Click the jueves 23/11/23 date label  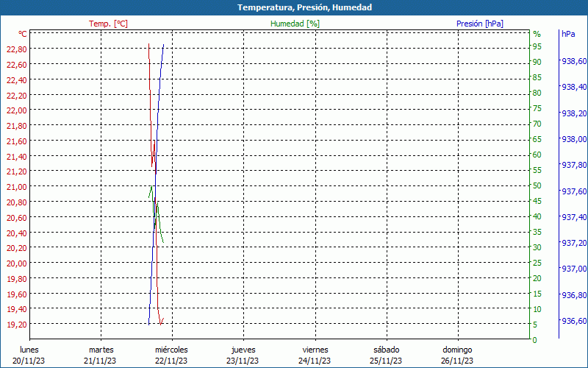(x=243, y=355)
